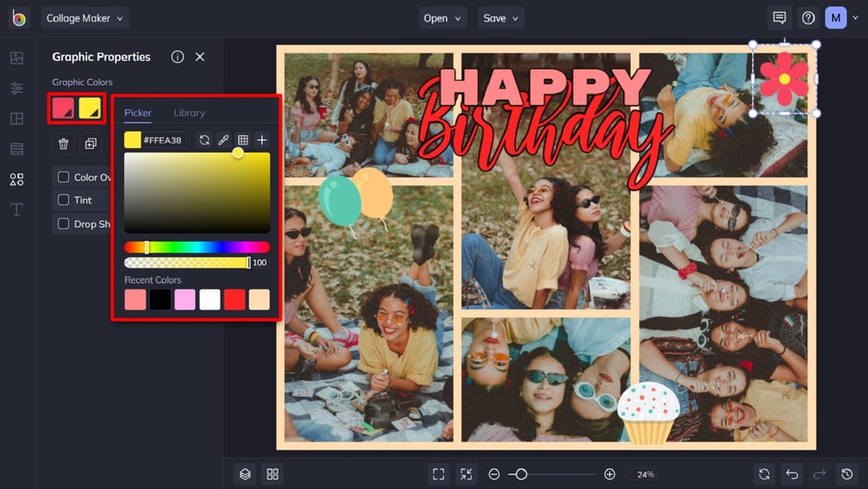Show the Graphic Properties info icon
Viewport: 868px width, 489px height.
(177, 57)
